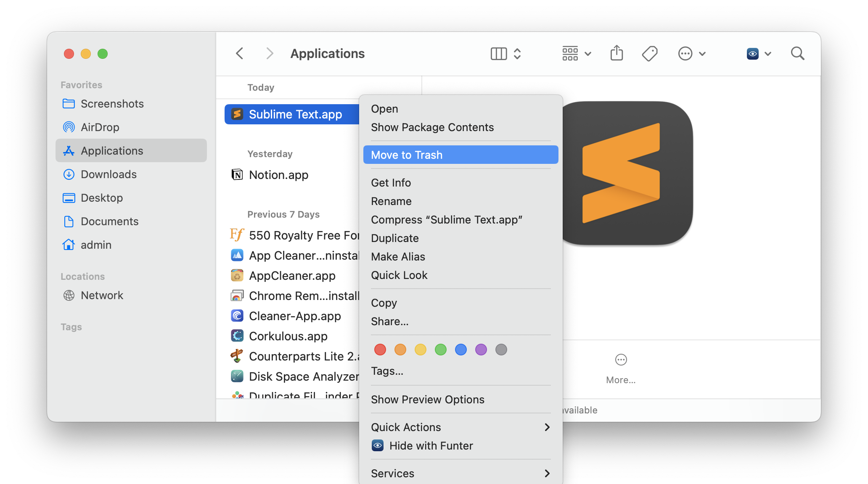Open Documents from the sidebar
This screenshot has width=868, height=484.
(x=131, y=221)
